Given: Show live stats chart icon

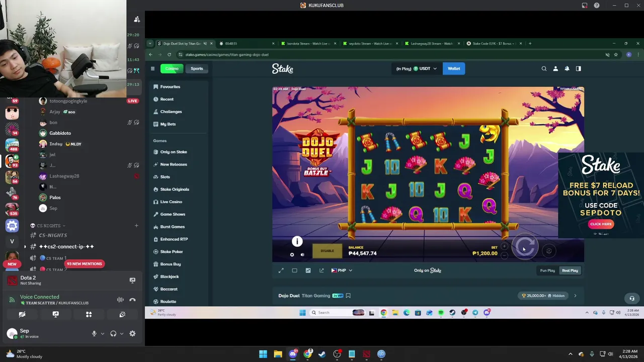Looking at the screenshot, I should pyautogui.click(x=308, y=270).
